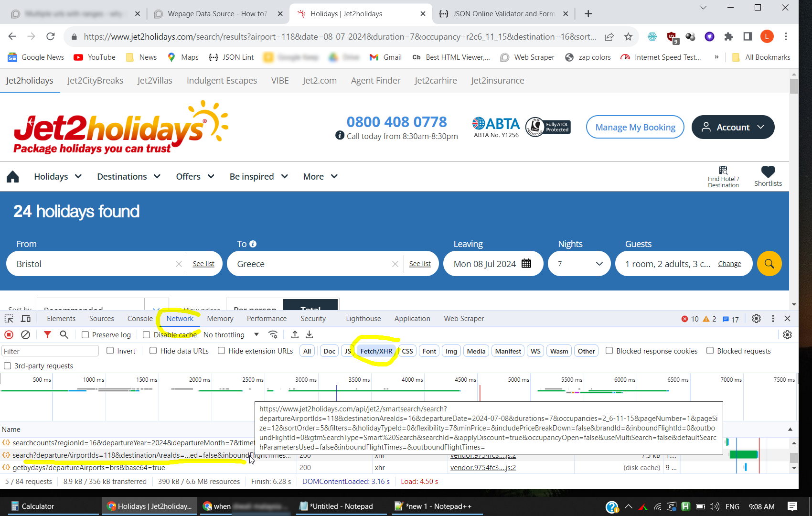Image resolution: width=812 pixels, height=516 pixels.
Task: Click the red filter funnel icon
Action: coord(47,335)
